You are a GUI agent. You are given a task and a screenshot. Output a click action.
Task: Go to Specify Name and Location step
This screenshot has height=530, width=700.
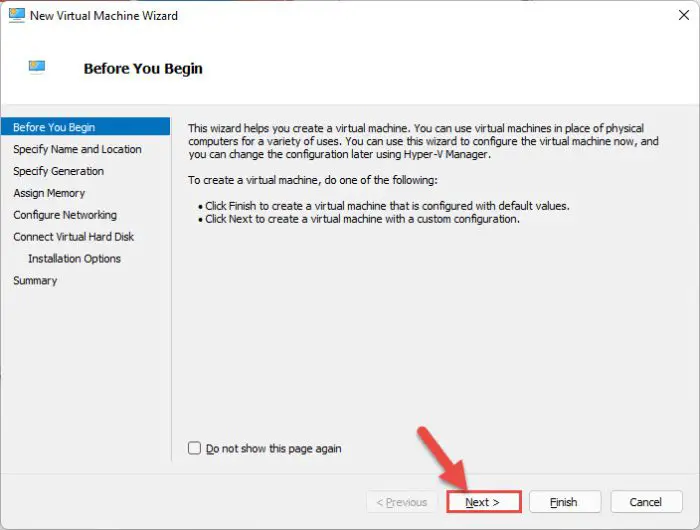coord(77,149)
